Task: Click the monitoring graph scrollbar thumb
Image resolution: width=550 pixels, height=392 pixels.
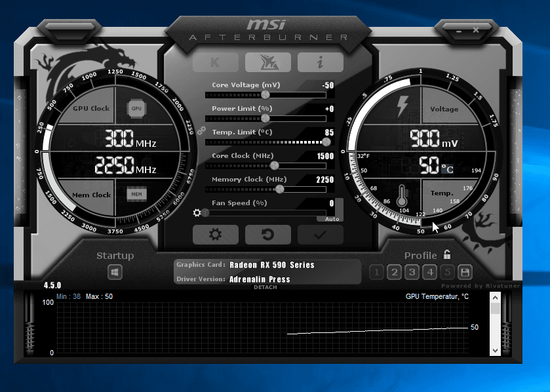Action: 496,309
